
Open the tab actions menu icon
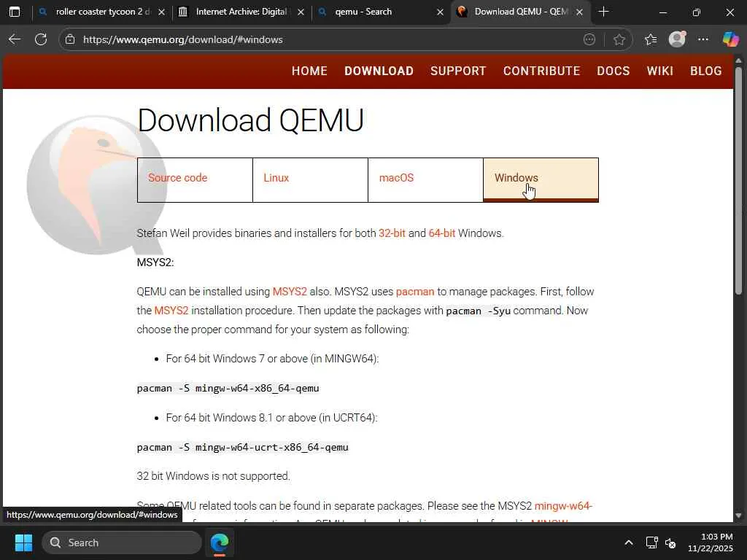[x=15, y=12]
